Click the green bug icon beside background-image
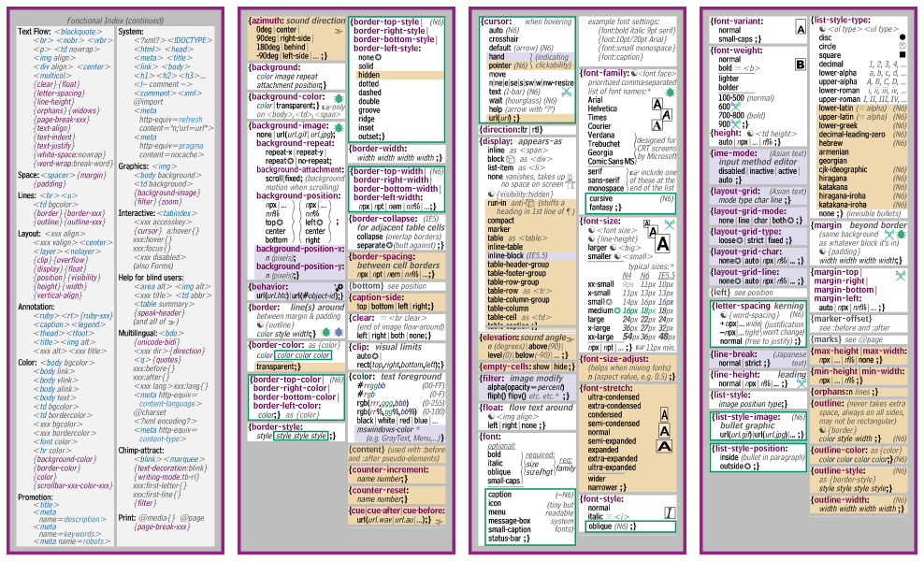 tap(339, 127)
